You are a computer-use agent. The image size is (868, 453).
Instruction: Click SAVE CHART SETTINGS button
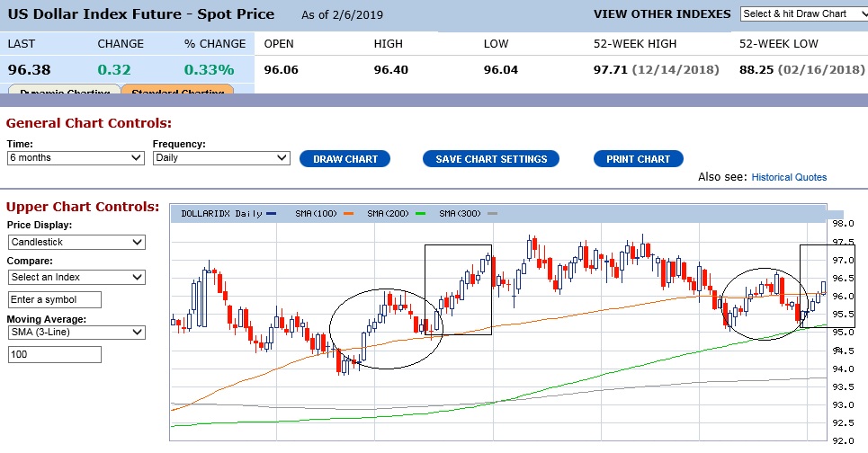pos(491,159)
